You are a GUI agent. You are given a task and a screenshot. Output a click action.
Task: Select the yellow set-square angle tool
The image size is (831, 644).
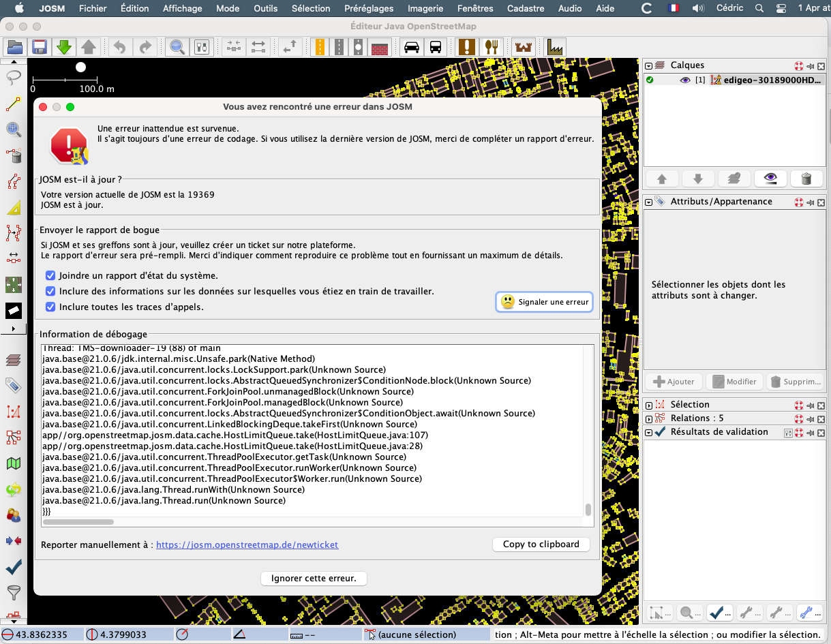click(x=14, y=207)
